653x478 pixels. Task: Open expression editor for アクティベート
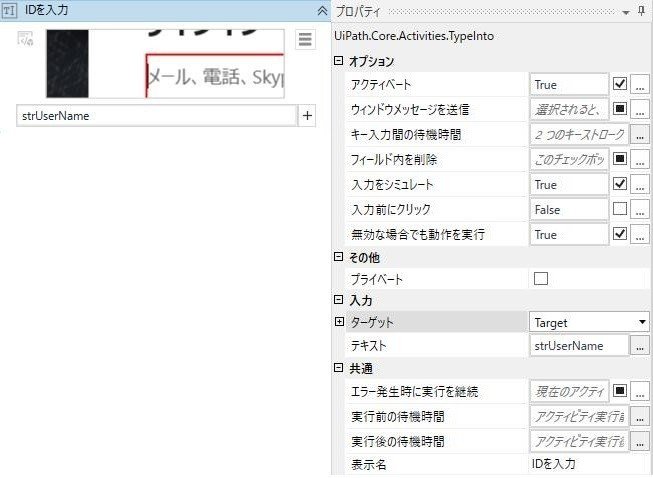(640, 85)
